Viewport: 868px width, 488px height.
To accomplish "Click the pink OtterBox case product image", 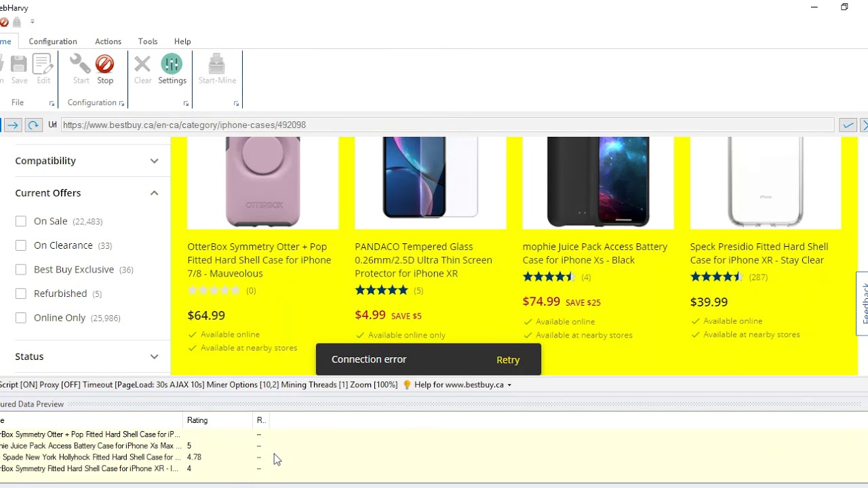I will (x=262, y=182).
